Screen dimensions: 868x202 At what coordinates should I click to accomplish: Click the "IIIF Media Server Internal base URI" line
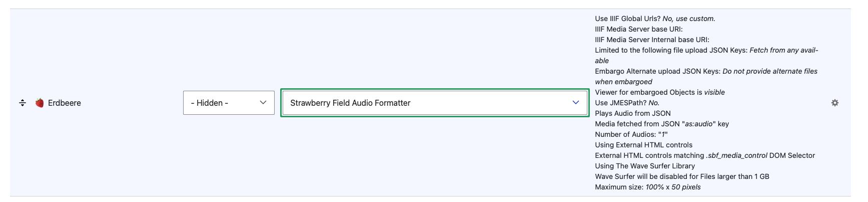651,40
